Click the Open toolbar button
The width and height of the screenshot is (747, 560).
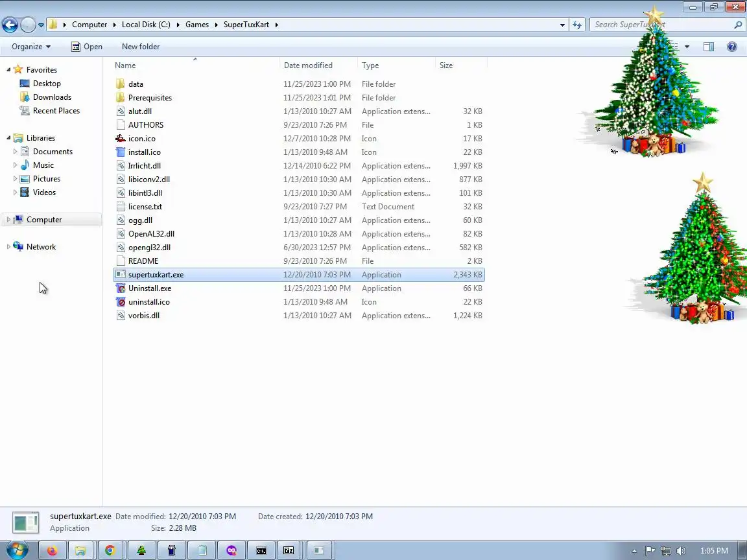point(87,47)
